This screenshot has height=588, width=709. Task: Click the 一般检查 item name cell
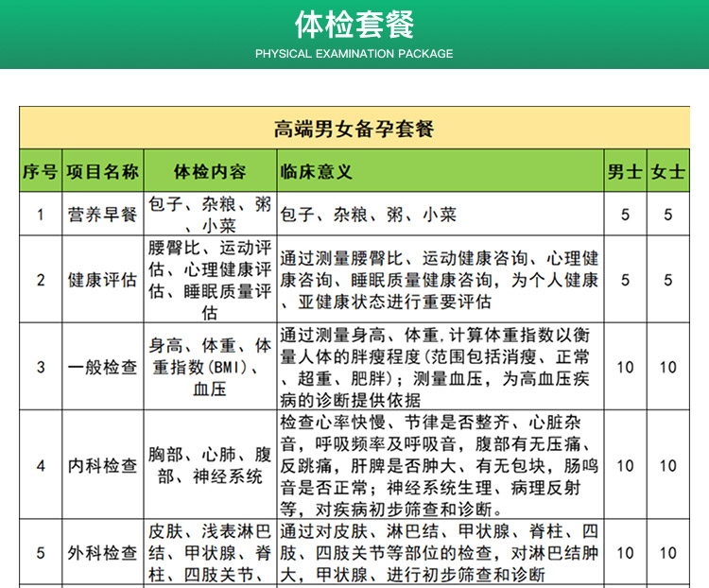[102, 367]
